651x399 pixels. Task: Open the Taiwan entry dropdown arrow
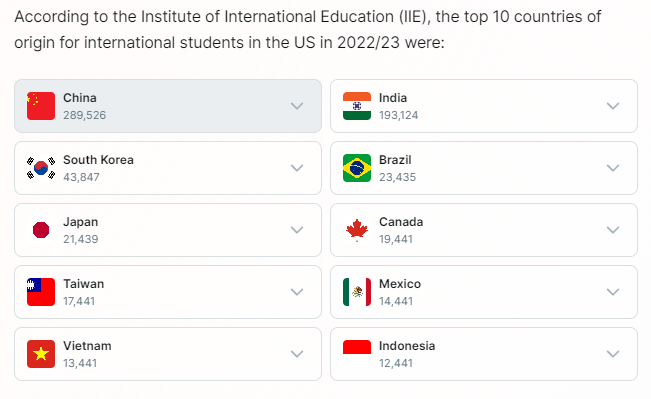click(297, 292)
